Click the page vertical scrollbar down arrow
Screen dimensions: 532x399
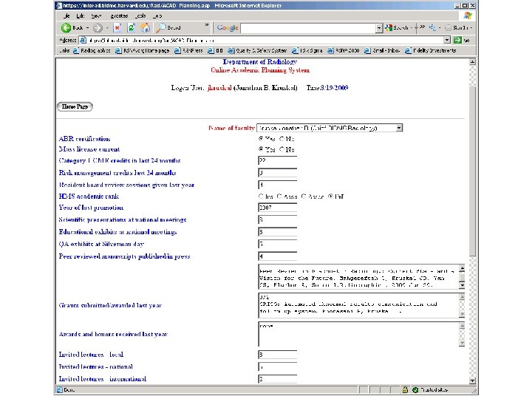tap(472, 381)
